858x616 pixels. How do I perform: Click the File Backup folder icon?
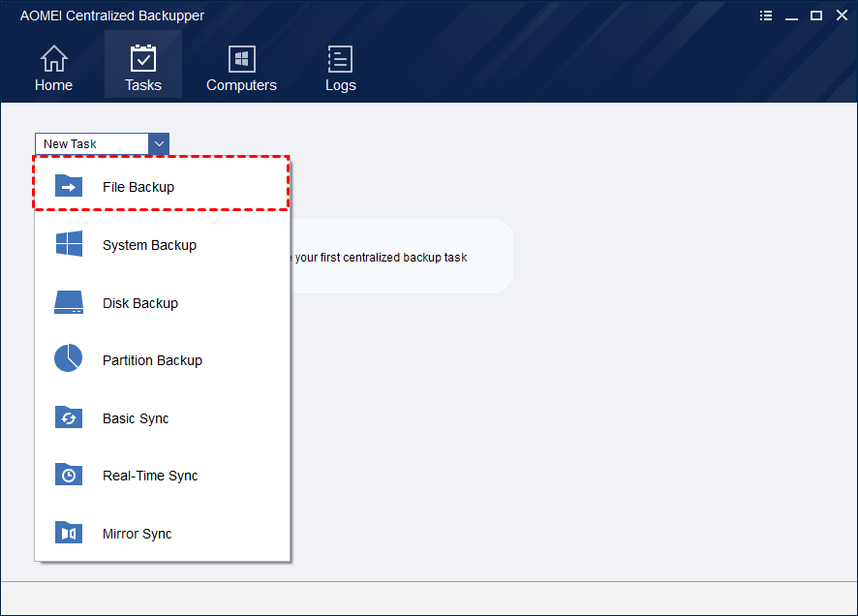(69, 186)
